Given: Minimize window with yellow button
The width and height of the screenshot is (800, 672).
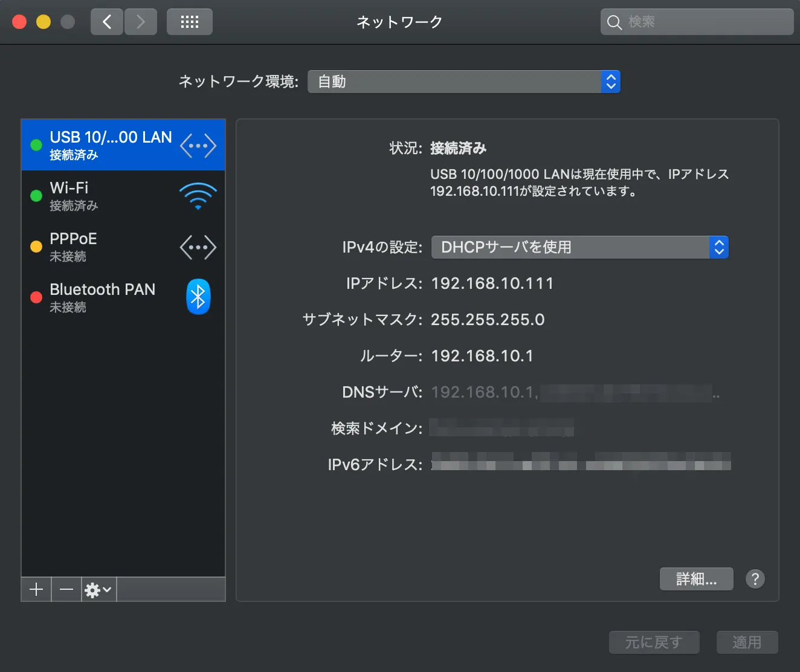Looking at the screenshot, I should 44,22.
